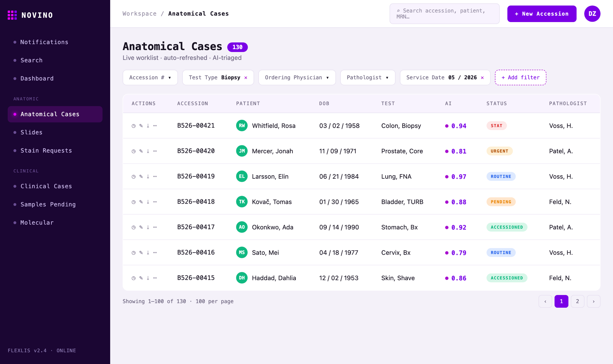Clock icon for Haddad, Dahlia row
This screenshot has width=613, height=364.
(133, 278)
